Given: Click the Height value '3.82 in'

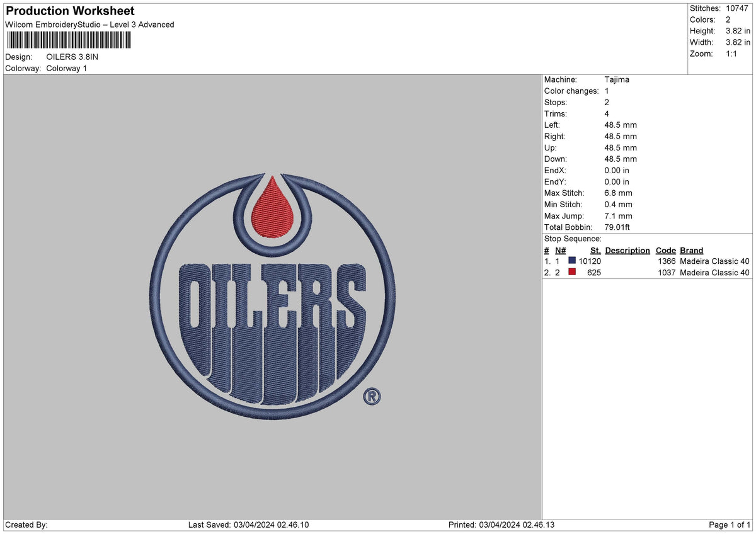Looking at the screenshot, I should click(x=738, y=31).
